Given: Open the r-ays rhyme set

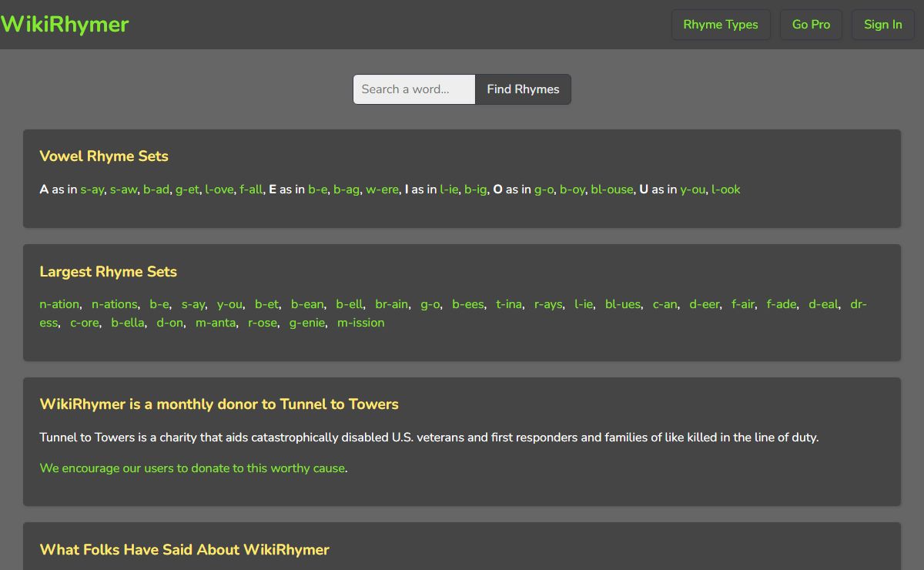Looking at the screenshot, I should tap(548, 304).
